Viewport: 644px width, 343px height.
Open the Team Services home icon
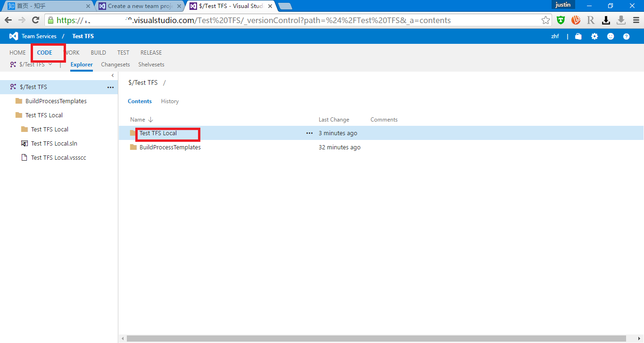tap(13, 36)
